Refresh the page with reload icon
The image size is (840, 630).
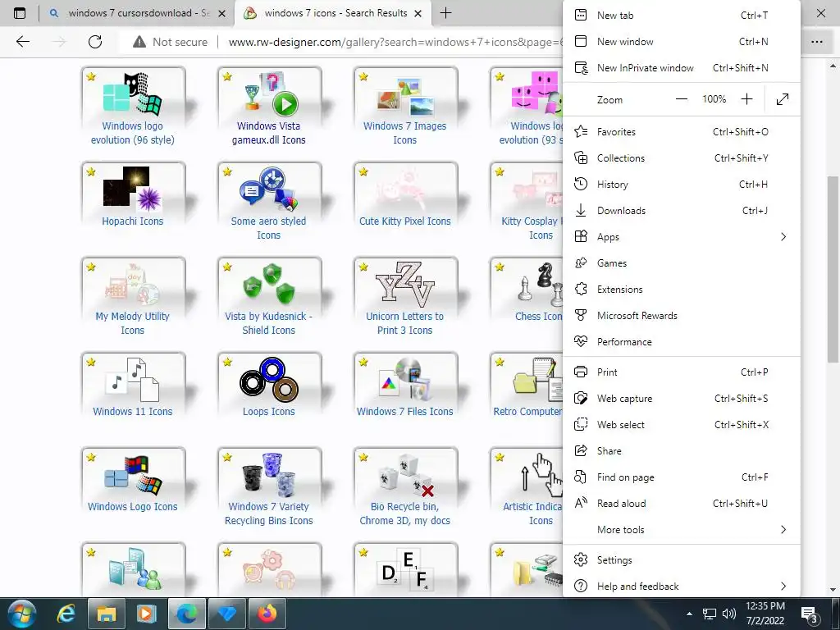coord(95,42)
